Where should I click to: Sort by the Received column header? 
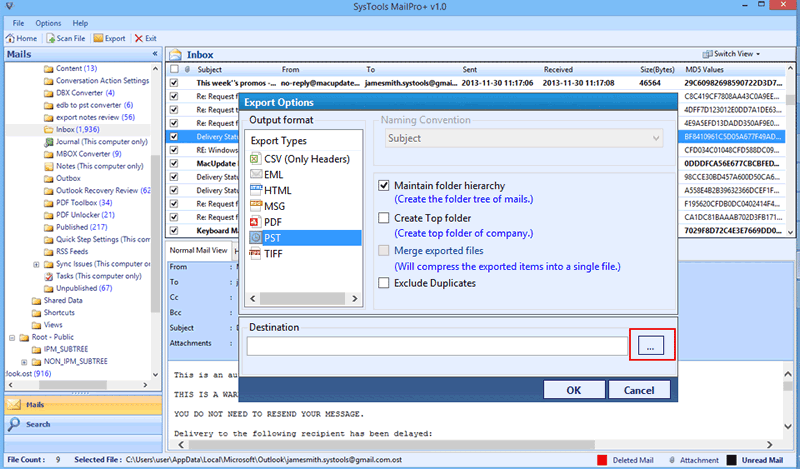tap(558, 69)
